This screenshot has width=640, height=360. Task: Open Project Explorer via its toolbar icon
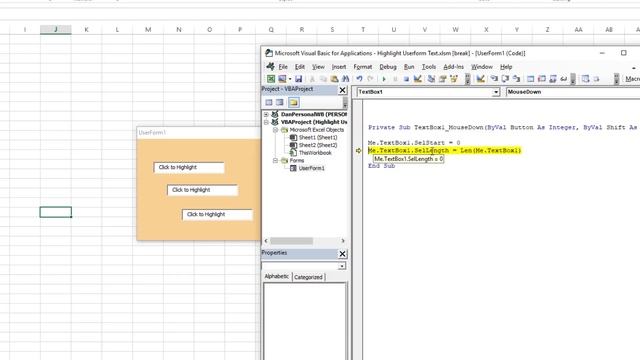(x=431, y=79)
